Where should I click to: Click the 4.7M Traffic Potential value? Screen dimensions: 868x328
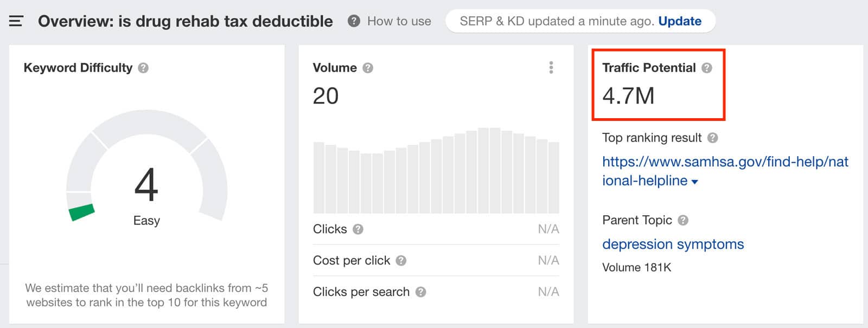[628, 96]
